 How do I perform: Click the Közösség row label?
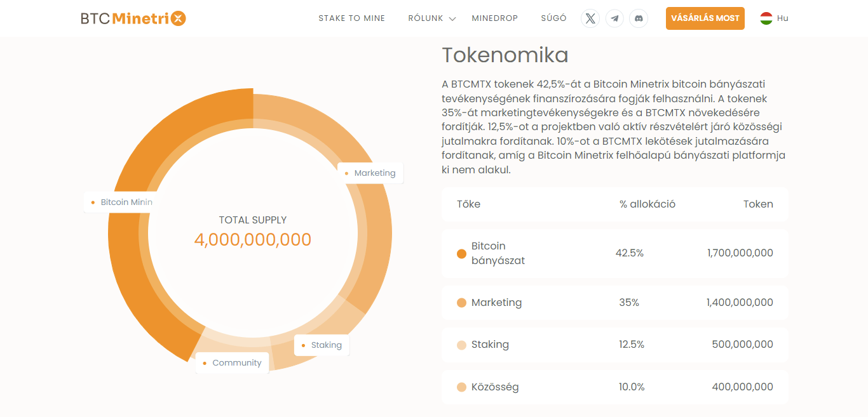495,387
